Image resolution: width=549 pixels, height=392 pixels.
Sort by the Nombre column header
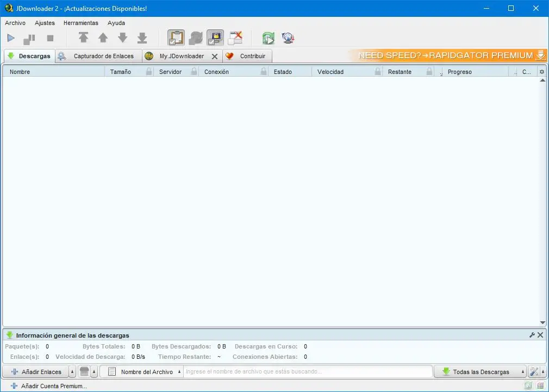coord(54,72)
